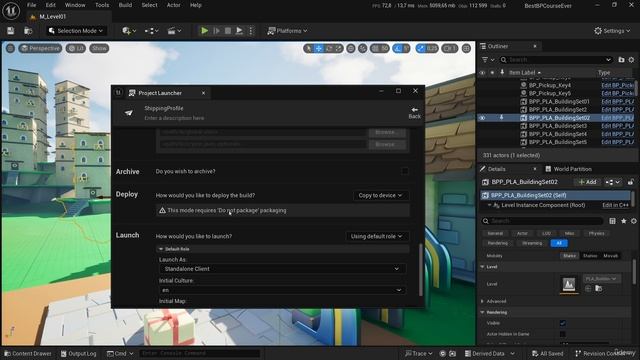Click the Outliner add folder icon

pos(621,60)
